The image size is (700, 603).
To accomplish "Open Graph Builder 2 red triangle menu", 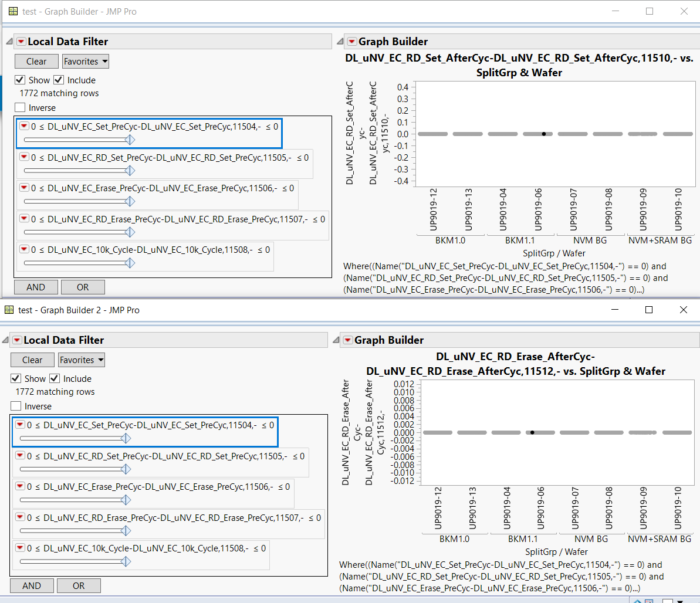I will (x=348, y=340).
